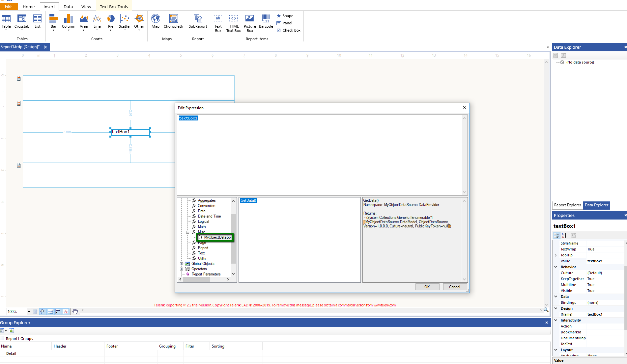
Task: Switch to the Report Explorer tab
Action: [568, 205]
